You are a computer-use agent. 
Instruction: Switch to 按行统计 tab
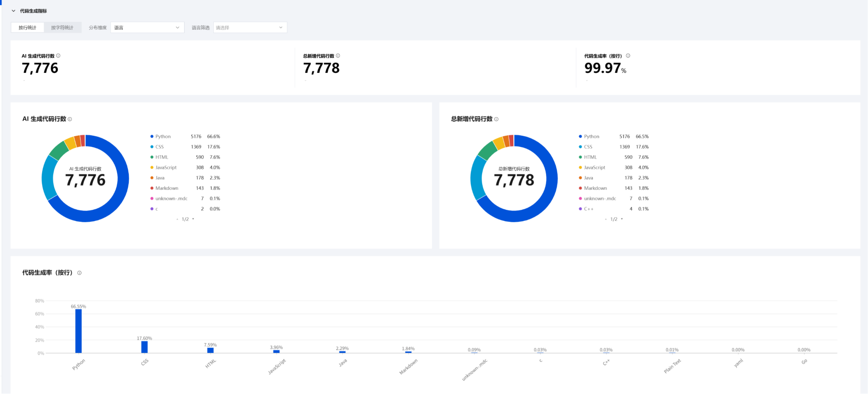[27, 28]
